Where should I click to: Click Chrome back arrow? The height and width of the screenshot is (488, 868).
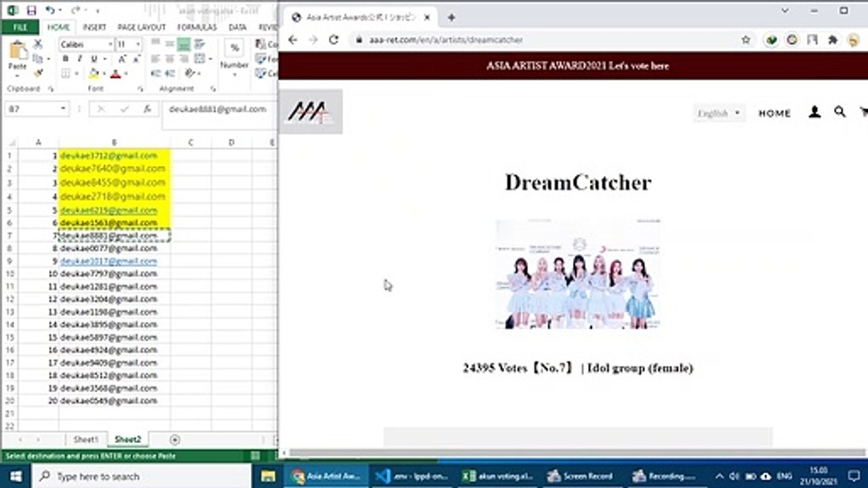point(293,40)
